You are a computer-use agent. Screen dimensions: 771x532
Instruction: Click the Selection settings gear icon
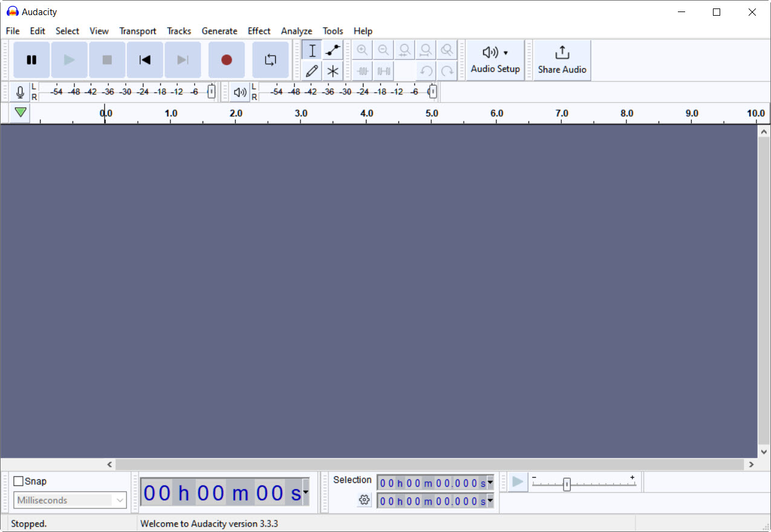click(363, 499)
